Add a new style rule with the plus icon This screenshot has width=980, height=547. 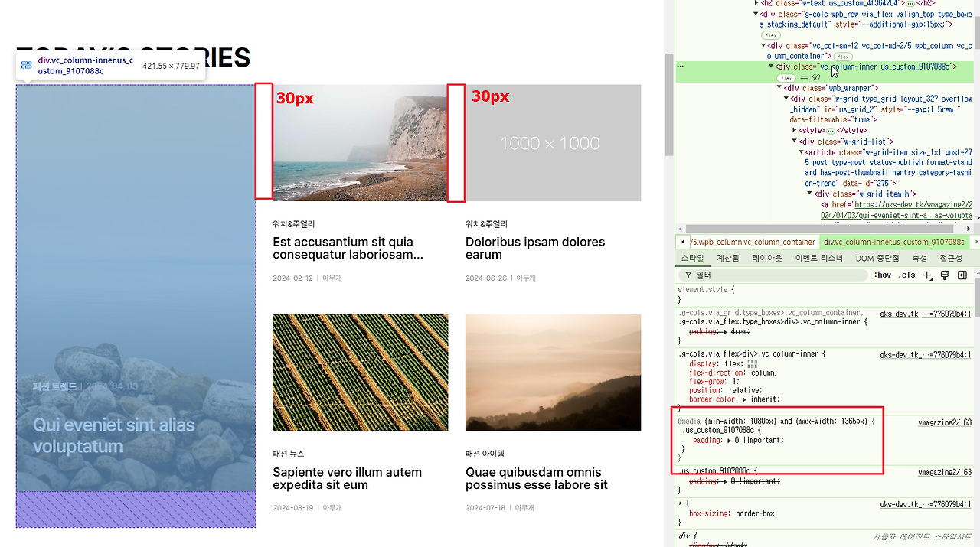[926, 275]
